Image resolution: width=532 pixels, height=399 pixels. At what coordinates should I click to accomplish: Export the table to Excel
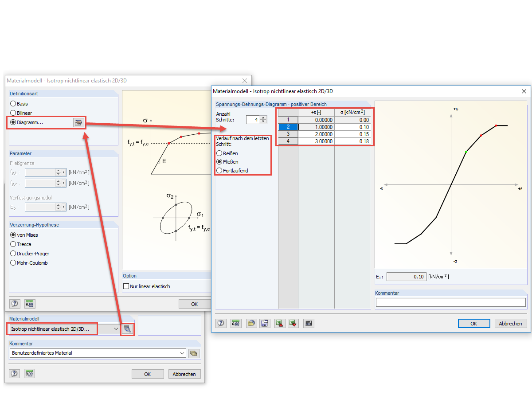click(279, 323)
